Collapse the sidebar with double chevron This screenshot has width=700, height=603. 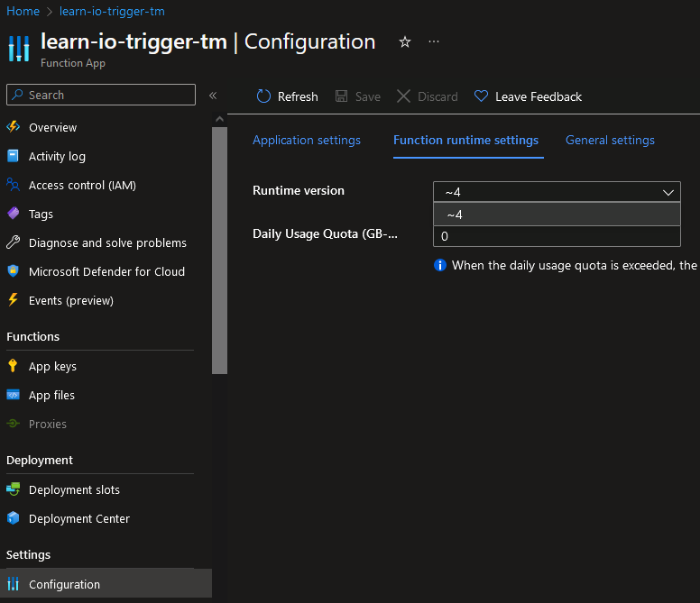(213, 95)
